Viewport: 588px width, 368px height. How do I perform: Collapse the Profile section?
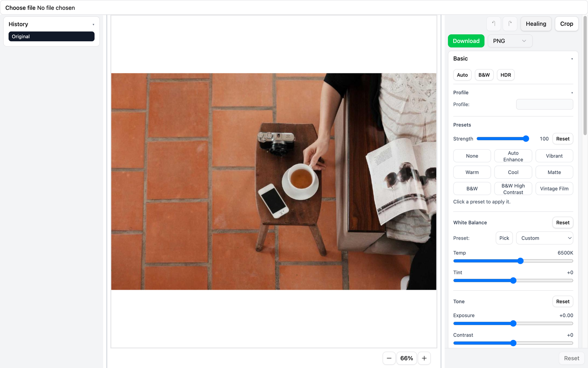tap(572, 92)
